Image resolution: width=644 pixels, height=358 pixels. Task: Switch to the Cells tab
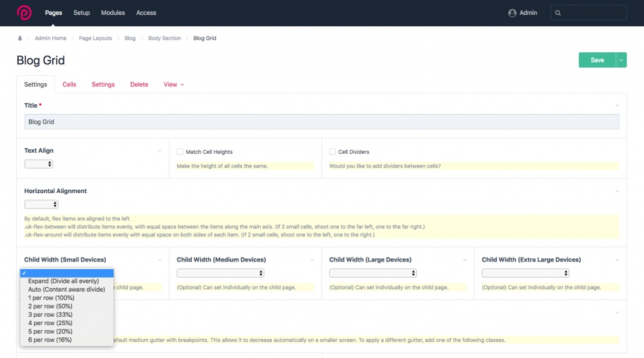pyautogui.click(x=69, y=84)
